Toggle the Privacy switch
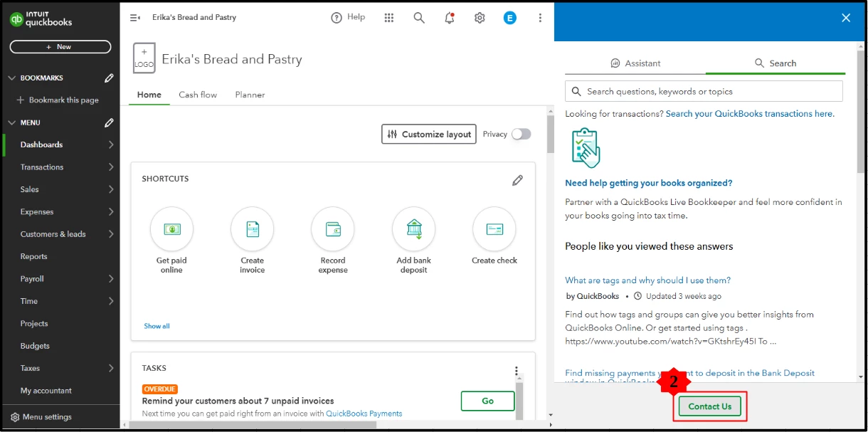 click(521, 134)
